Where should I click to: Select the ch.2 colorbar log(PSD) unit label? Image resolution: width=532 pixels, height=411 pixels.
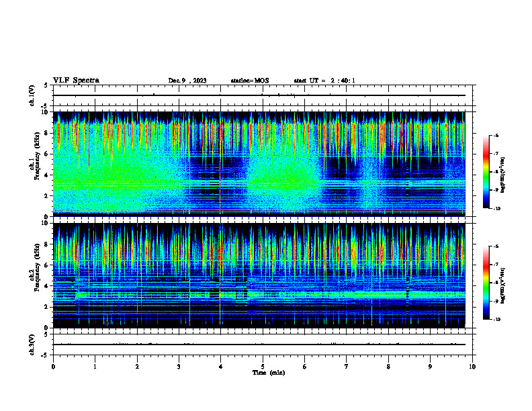(503, 285)
